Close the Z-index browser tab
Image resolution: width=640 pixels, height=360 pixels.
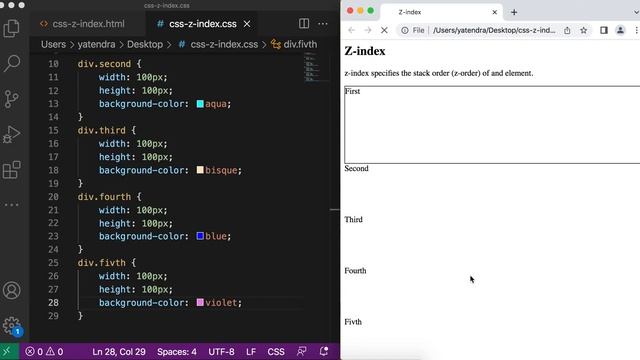pos(495,12)
